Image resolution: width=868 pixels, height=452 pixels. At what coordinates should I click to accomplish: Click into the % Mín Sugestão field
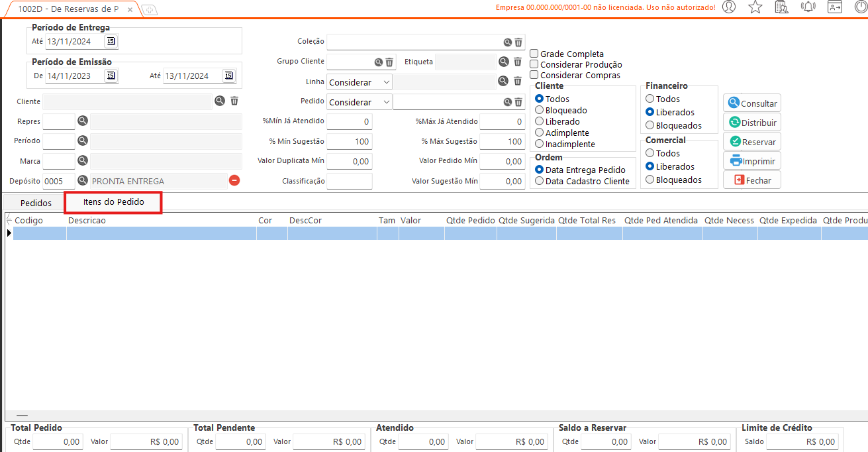[349, 142]
